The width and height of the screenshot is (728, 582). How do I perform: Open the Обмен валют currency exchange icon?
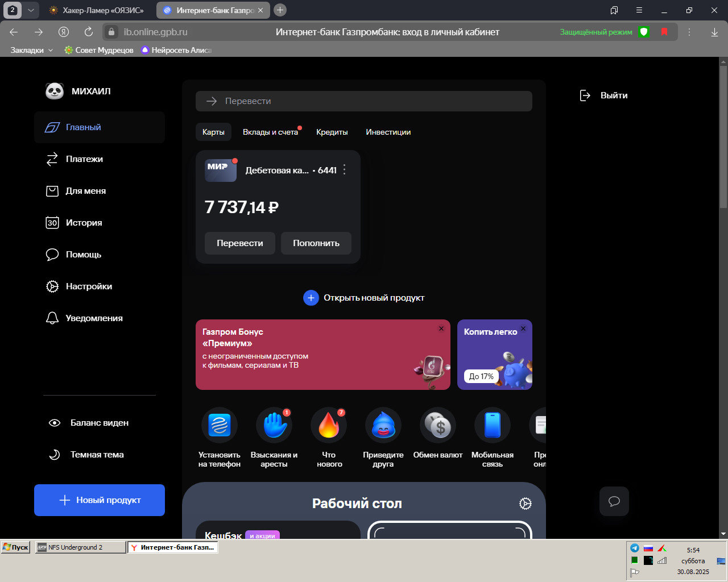coord(438,426)
